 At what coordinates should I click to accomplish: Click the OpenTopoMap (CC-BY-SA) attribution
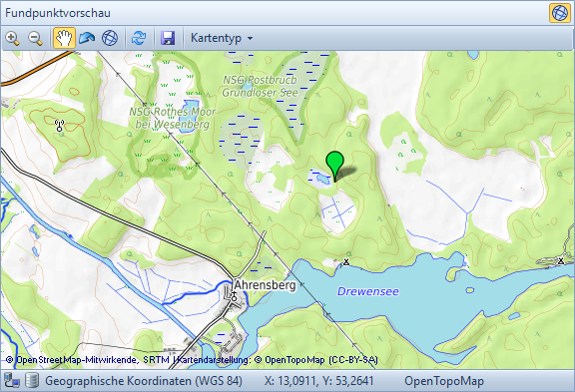point(316,360)
